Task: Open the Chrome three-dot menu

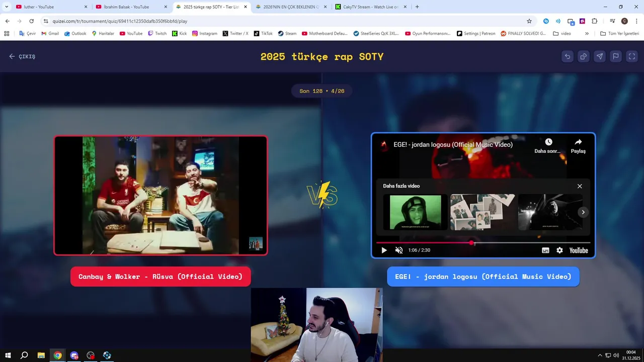Action: click(636, 21)
